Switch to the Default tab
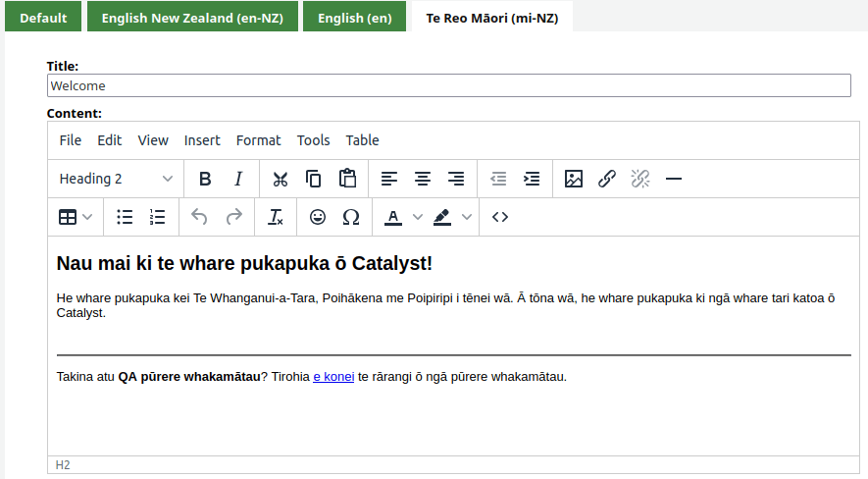 tap(43, 17)
